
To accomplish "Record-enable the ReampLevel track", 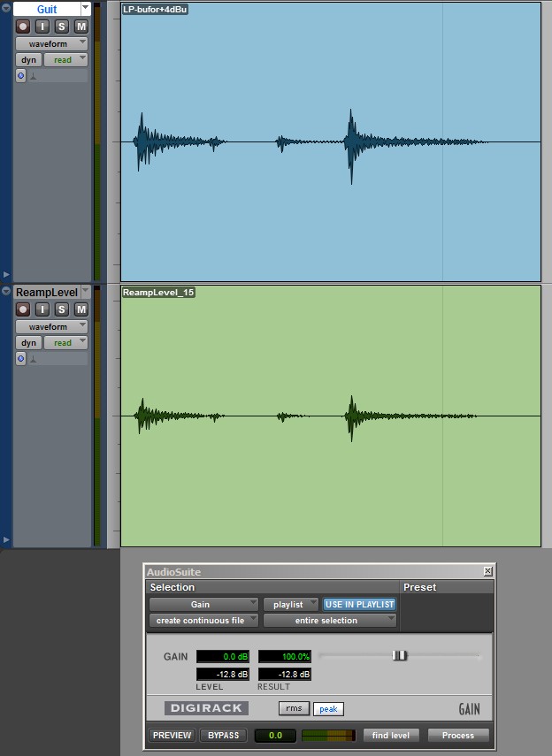I will [23, 309].
